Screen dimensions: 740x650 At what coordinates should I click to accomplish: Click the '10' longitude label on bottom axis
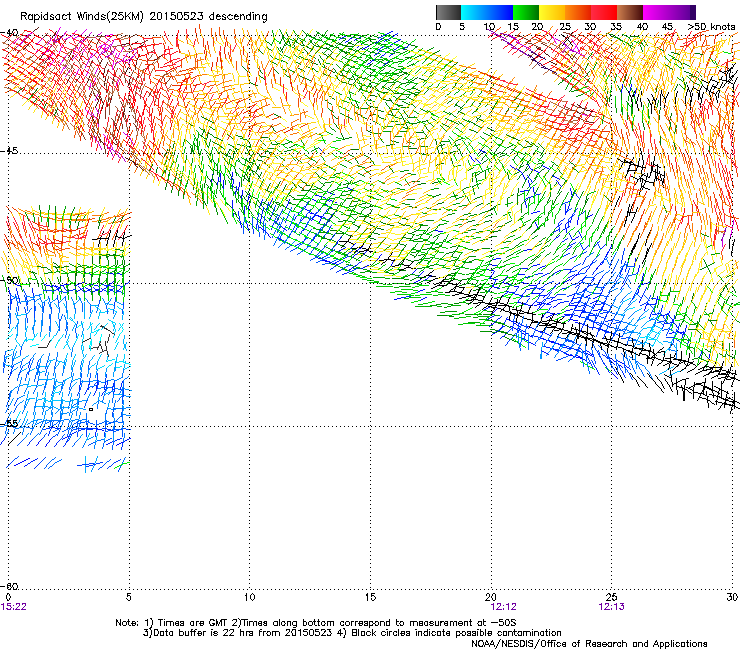click(250, 598)
